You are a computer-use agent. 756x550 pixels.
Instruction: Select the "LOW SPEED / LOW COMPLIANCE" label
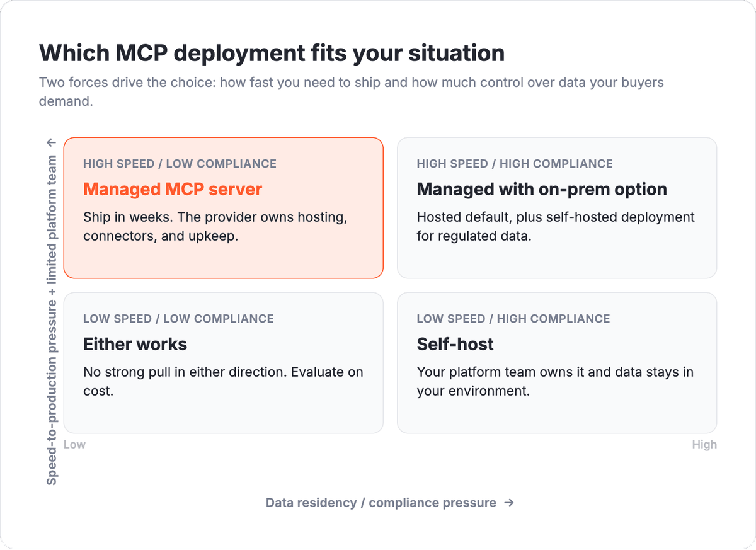(x=178, y=319)
